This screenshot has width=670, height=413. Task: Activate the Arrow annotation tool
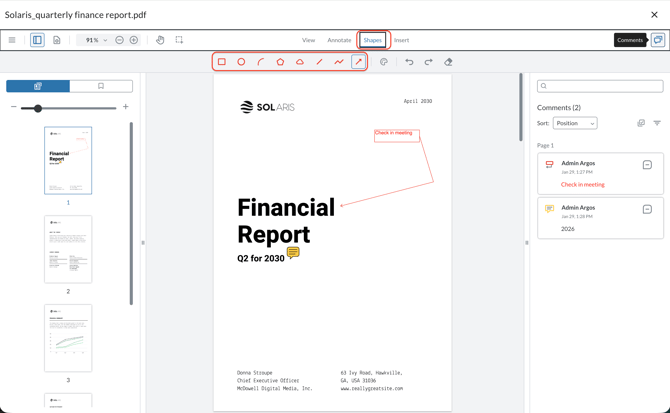pyautogui.click(x=358, y=62)
